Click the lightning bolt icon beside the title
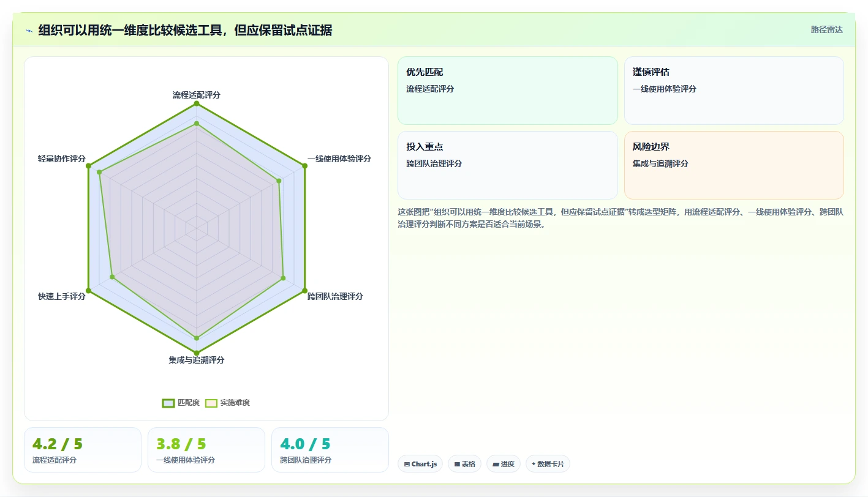The image size is (868, 497). click(x=29, y=31)
